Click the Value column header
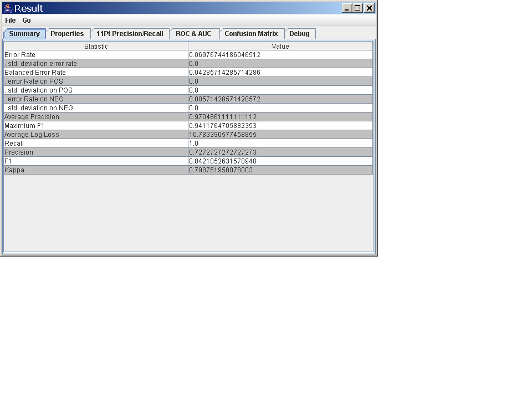Image resolution: width=532 pixels, height=399 pixels. coord(280,47)
